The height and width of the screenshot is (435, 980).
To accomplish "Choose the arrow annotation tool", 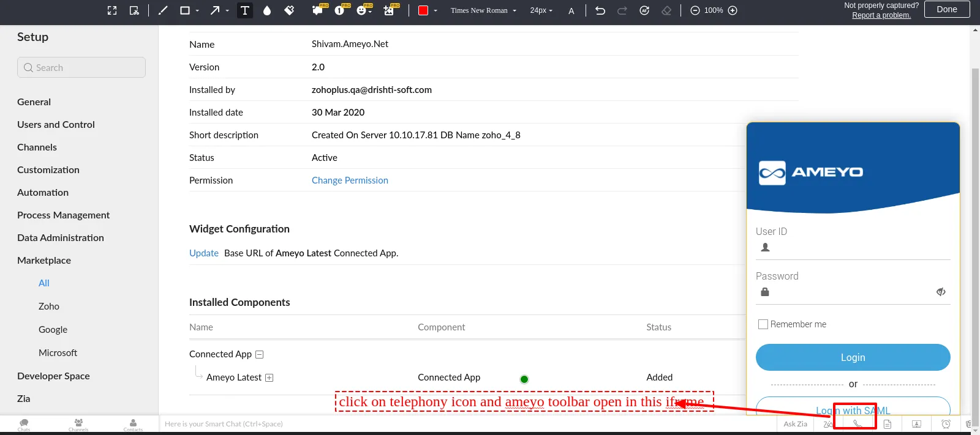I will 215,10.
